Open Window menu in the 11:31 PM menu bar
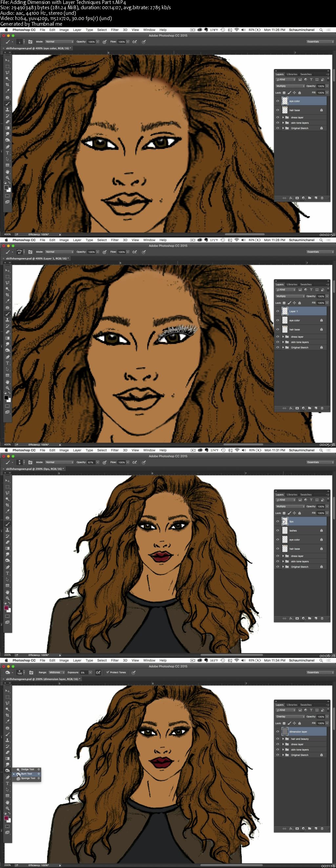 pyautogui.click(x=149, y=450)
